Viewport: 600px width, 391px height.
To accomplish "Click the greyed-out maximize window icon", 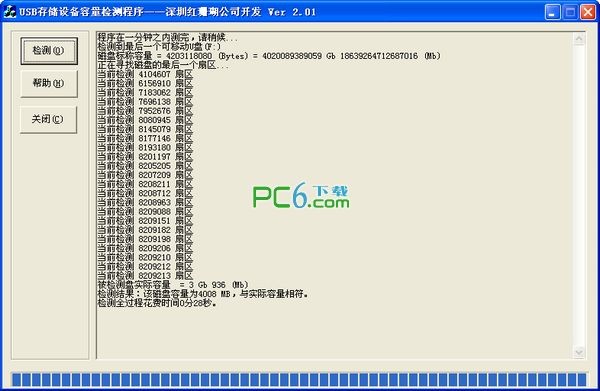I will [570, 12].
